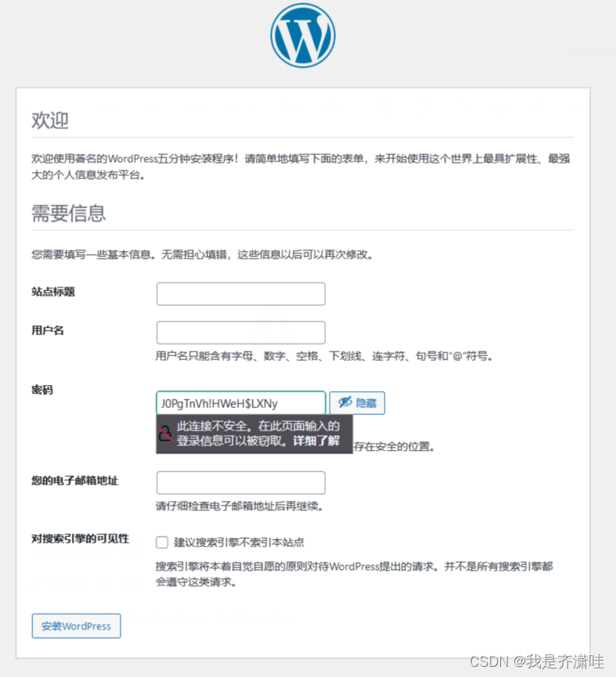Click into the 密码 password field
The width and height of the screenshot is (616, 677).
click(x=241, y=403)
